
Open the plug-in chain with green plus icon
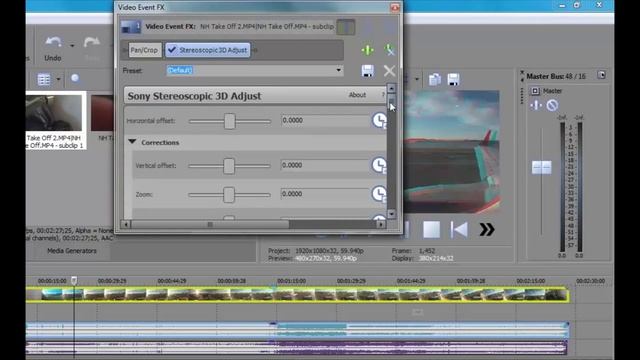pos(367,50)
